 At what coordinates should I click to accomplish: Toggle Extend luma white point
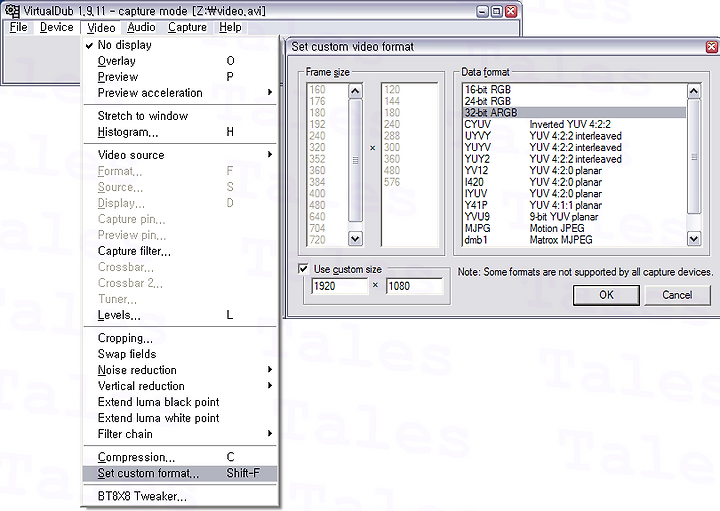click(x=180, y=418)
